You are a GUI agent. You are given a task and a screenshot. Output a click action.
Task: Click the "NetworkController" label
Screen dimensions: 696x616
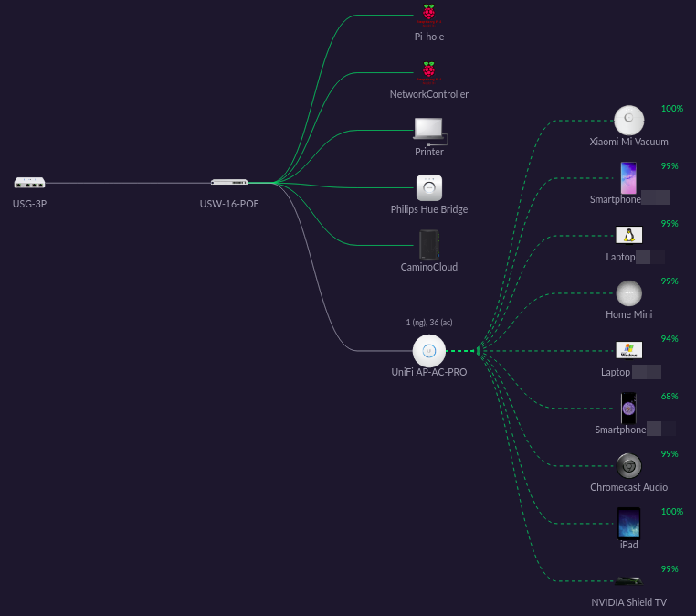[x=428, y=94]
